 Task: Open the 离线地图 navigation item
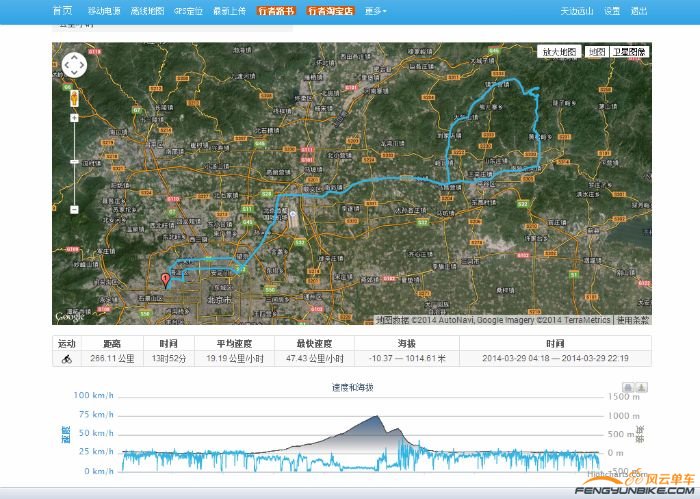click(x=146, y=11)
